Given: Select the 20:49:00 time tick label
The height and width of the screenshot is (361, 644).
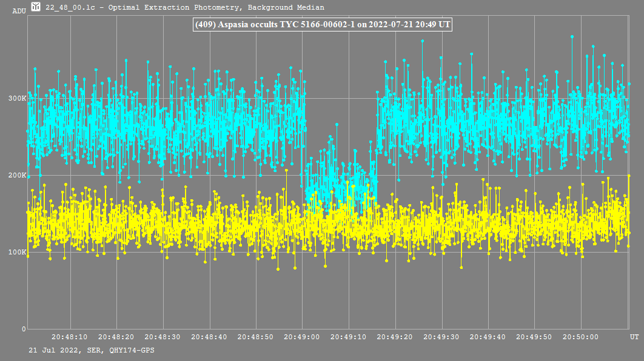Looking at the screenshot, I should pyautogui.click(x=303, y=337).
